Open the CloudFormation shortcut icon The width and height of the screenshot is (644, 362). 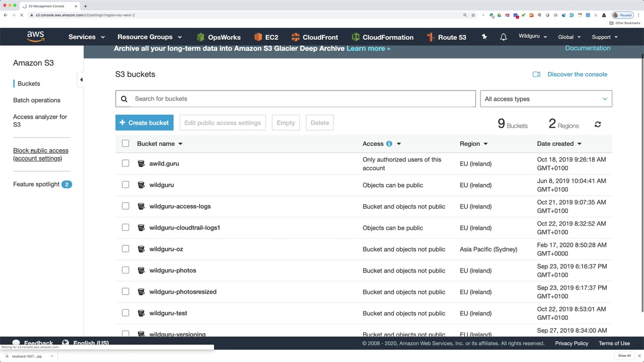click(356, 37)
